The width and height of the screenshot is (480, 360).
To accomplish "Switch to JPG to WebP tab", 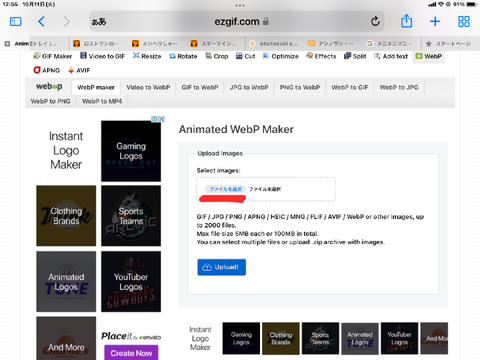I will [249, 87].
